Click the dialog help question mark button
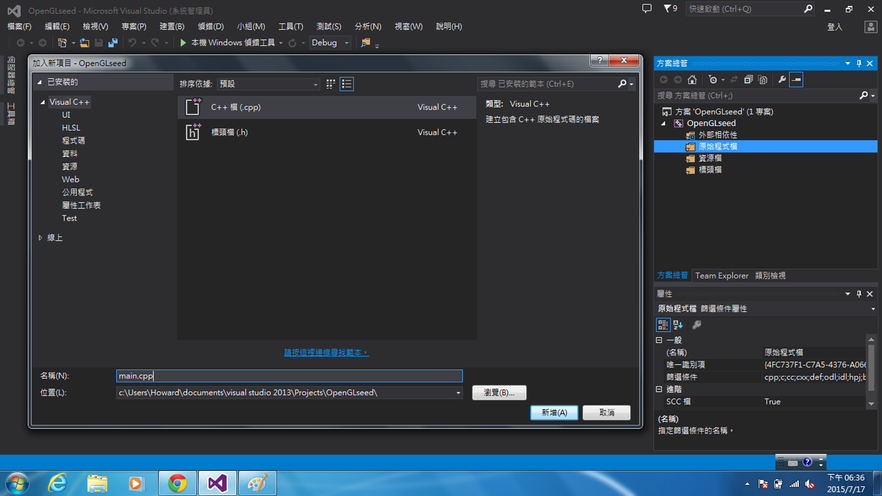 (x=600, y=60)
